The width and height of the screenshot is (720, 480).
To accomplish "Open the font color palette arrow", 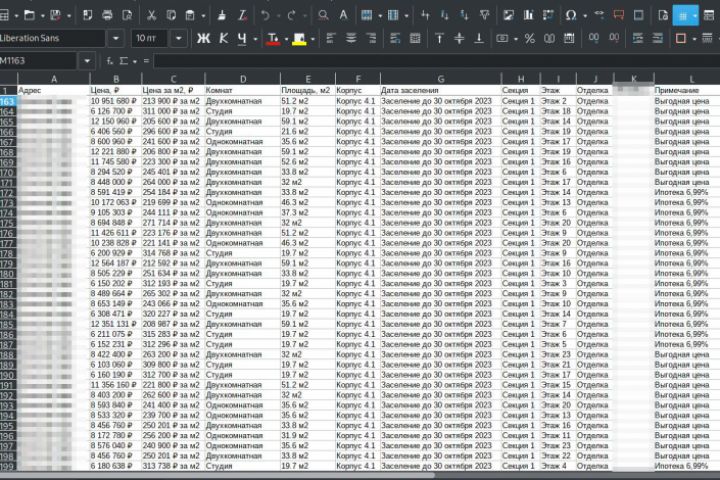I will point(287,39).
